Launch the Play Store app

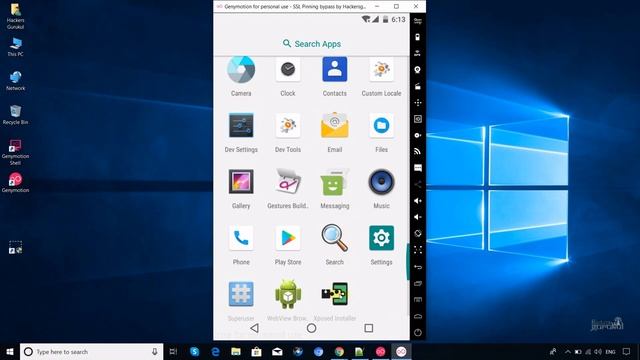point(288,238)
